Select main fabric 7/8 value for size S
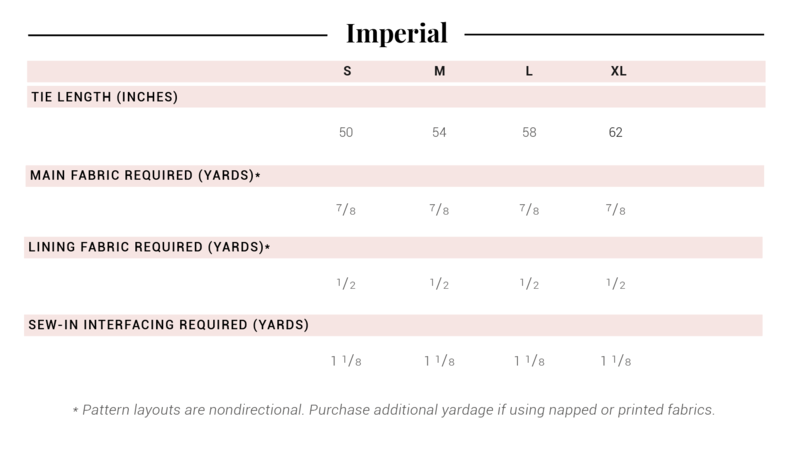Image resolution: width=800 pixels, height=450 pixels. 346,210
